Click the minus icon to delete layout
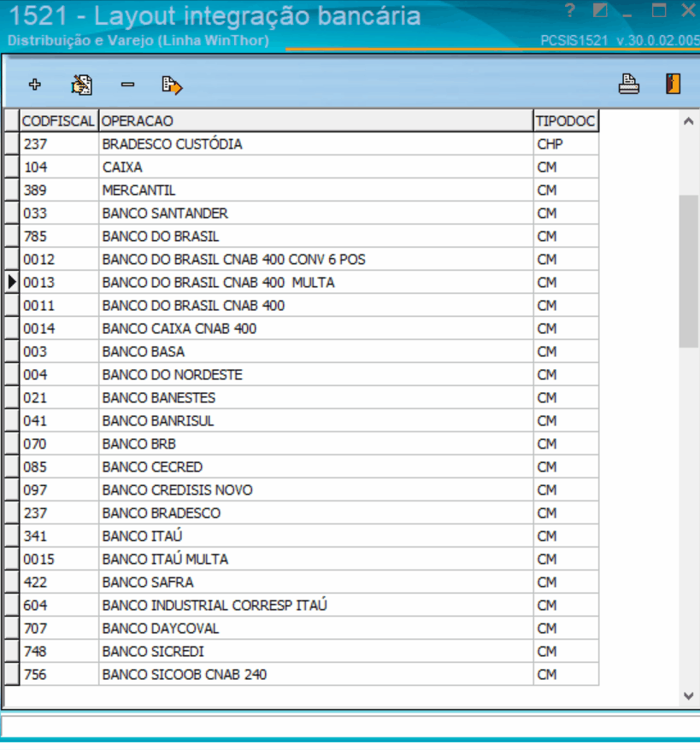The image size is (700, 750). click(x=127, y=85)
